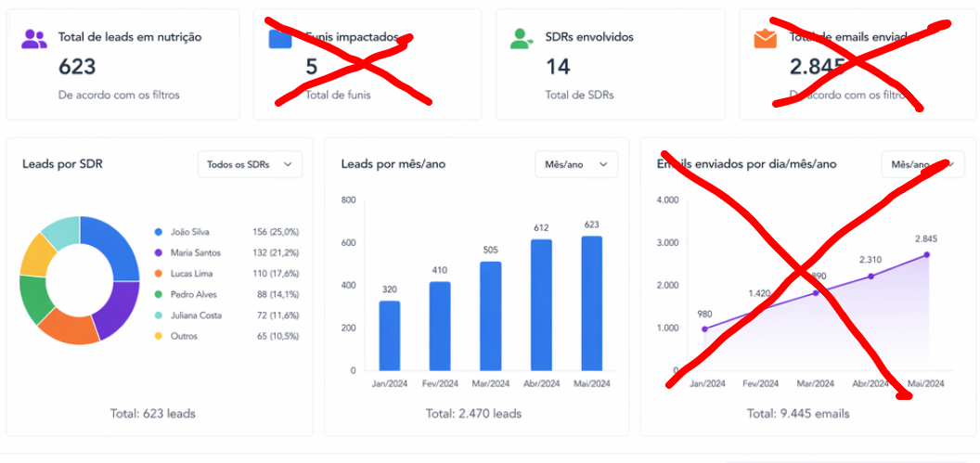Click the purple leads people icon

pyautogui.click(x=33, y=39)
